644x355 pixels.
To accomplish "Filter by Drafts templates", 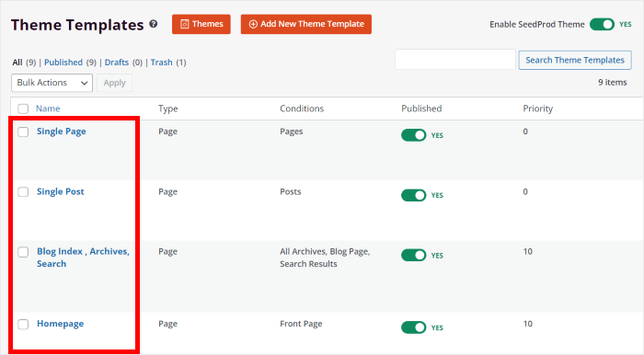I will tap(117, 63).
